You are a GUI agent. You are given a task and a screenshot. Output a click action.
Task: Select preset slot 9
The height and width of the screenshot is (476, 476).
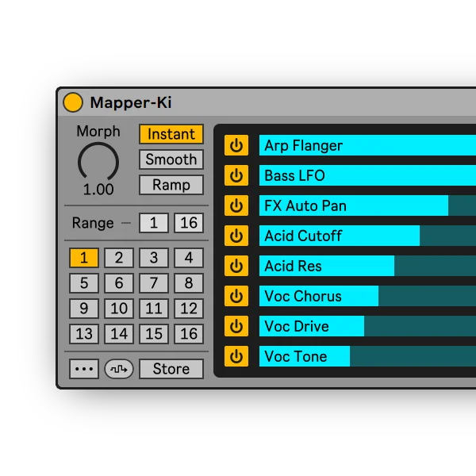point(84,309)
